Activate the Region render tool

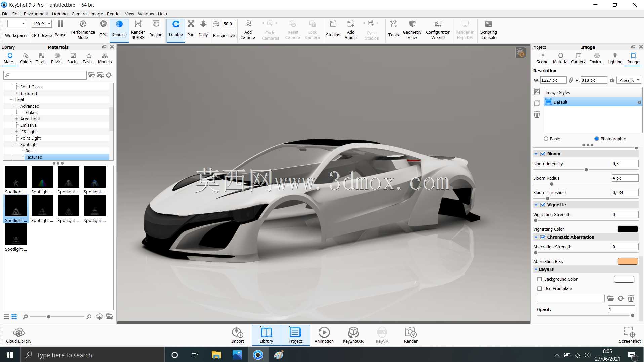click(156, 29)
